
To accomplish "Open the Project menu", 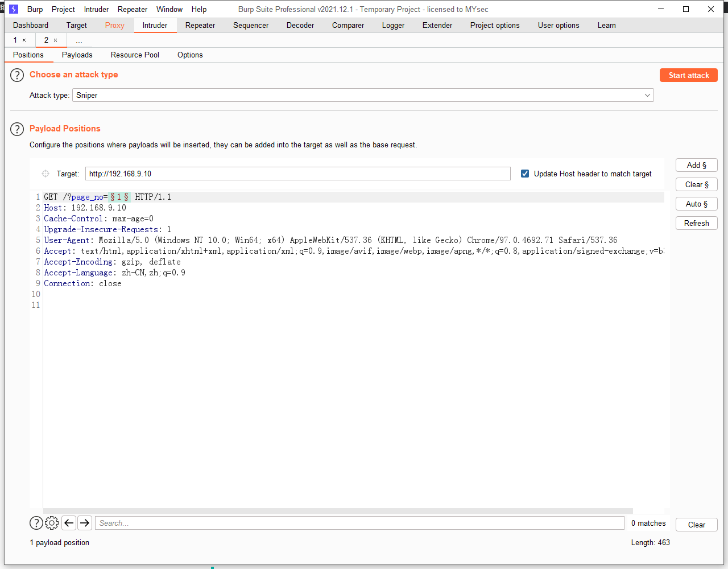I will pyautogui.click(x=63, y=9).
